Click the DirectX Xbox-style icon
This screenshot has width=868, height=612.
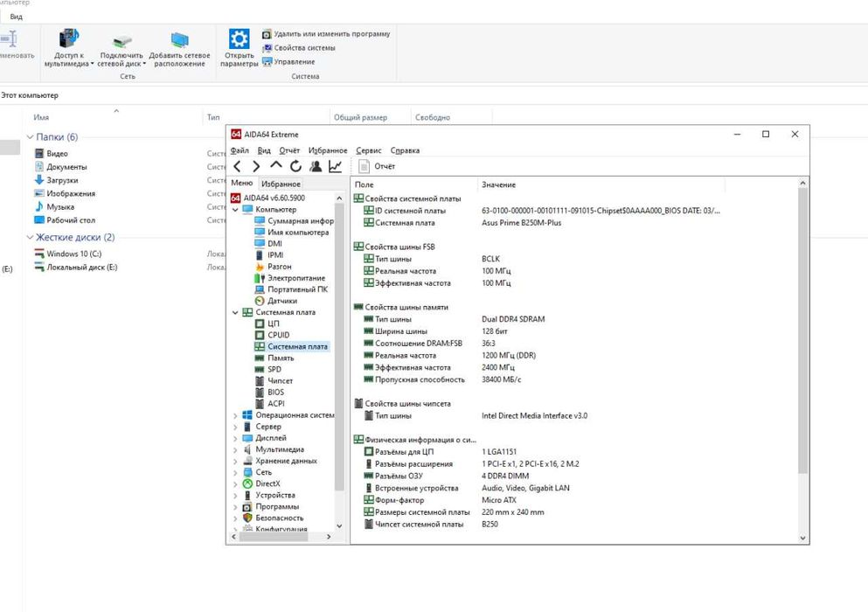point(247,484)
